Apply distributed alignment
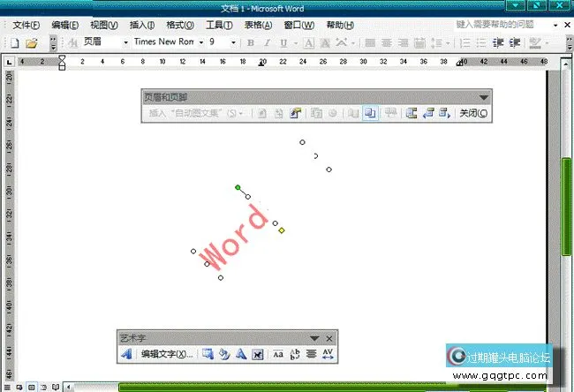This screenshot has height=392, width=574. (x=419, y=43)
